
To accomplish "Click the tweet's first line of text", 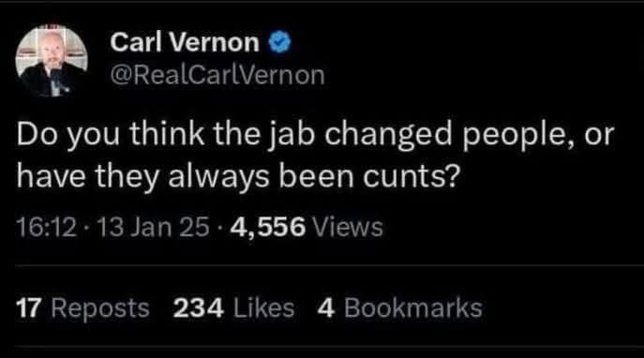I will (315, 135).
